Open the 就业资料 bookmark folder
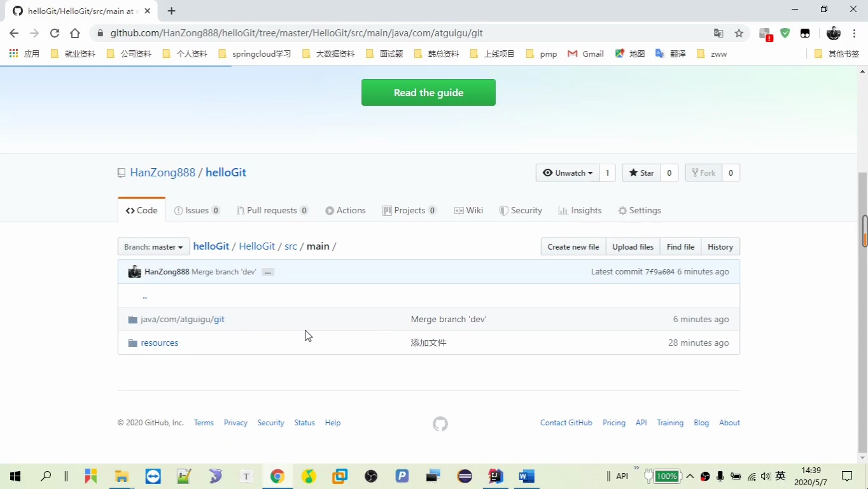 [x=73, y=54]
